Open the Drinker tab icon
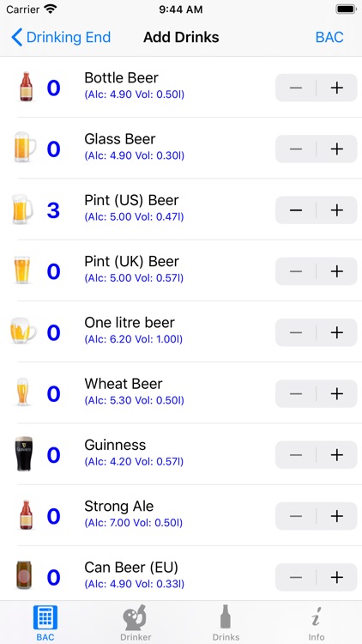Viewport: 362px width, 644px height. 136,623
